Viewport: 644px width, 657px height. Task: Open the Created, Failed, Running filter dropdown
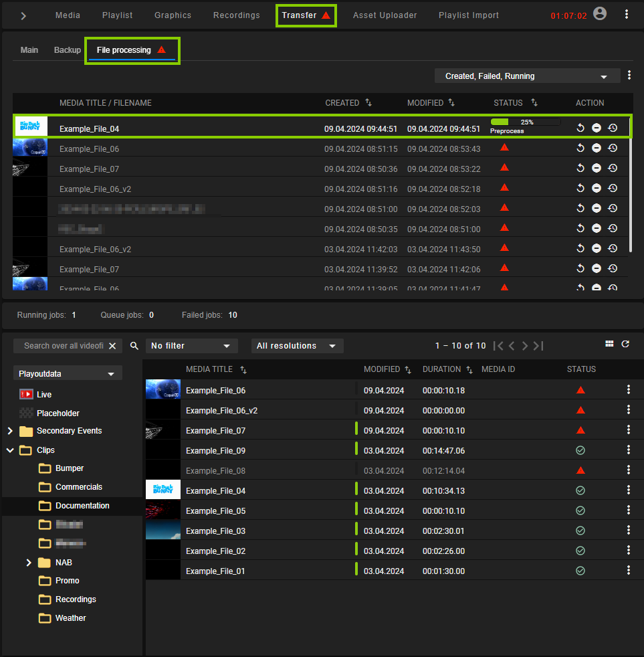point(527,76)
